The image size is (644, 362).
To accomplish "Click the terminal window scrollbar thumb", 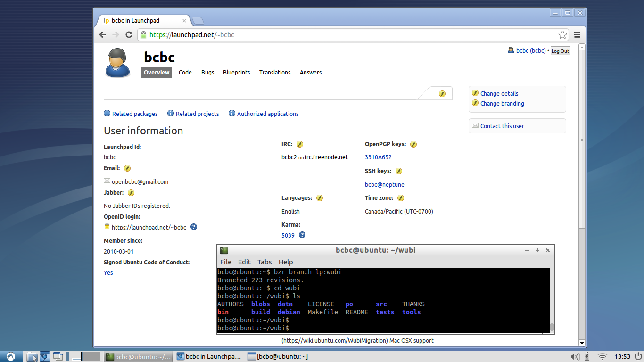I will 552,328.
